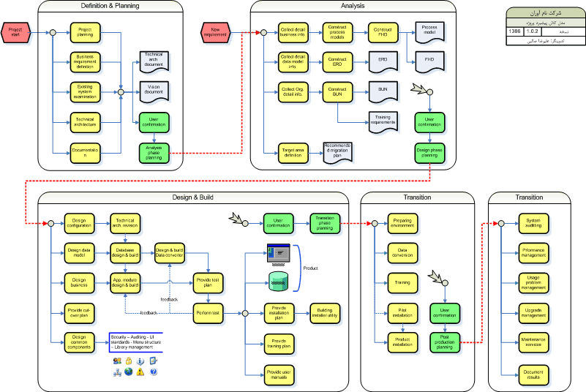Click the network diagram icon
This screenshot has height=392, width=586.
point(117,372)
